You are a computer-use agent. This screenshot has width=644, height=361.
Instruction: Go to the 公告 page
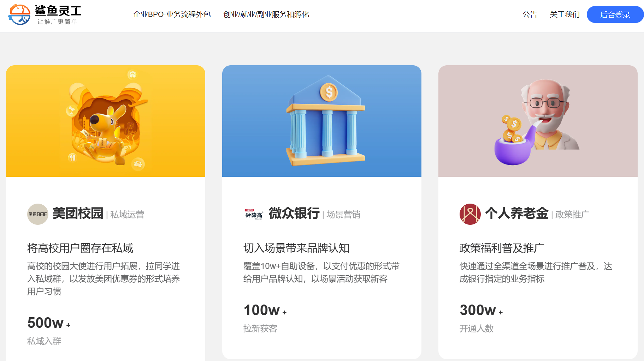coord(530,14)
